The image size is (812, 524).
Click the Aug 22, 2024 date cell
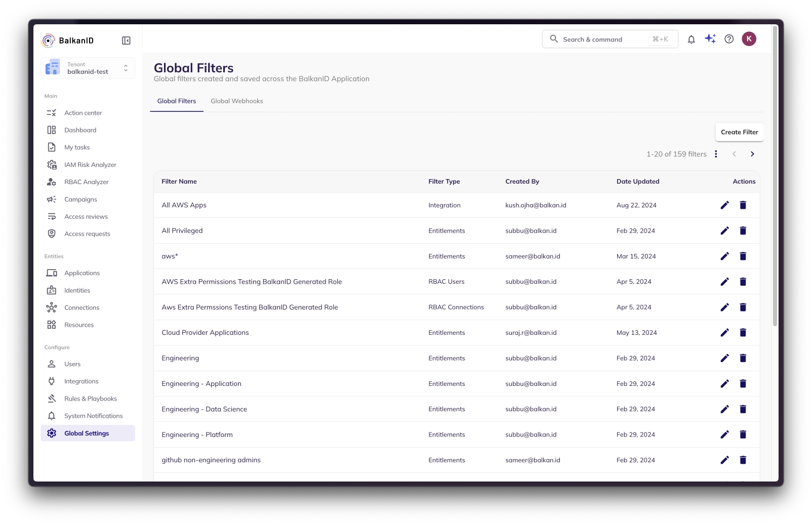(x=636, y=205)
